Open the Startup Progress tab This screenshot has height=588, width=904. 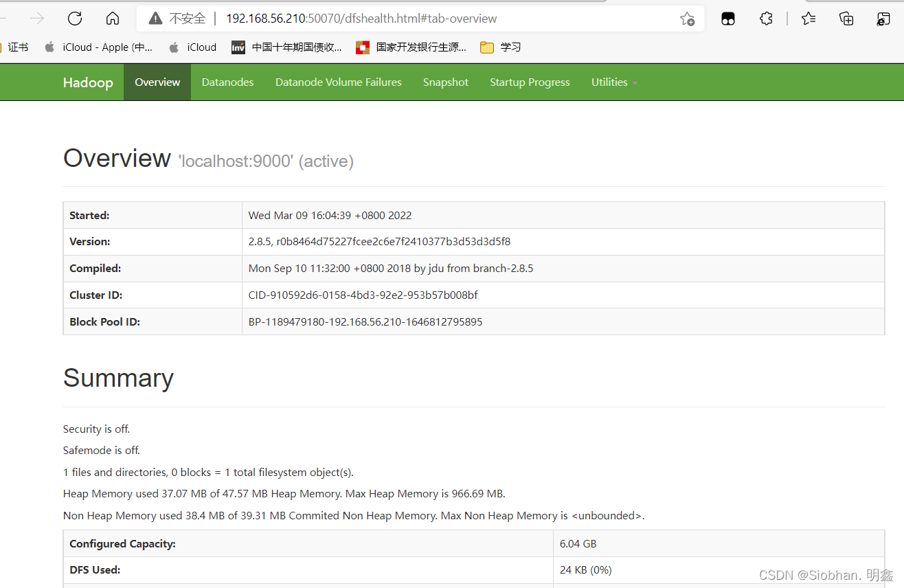[530, 82]
